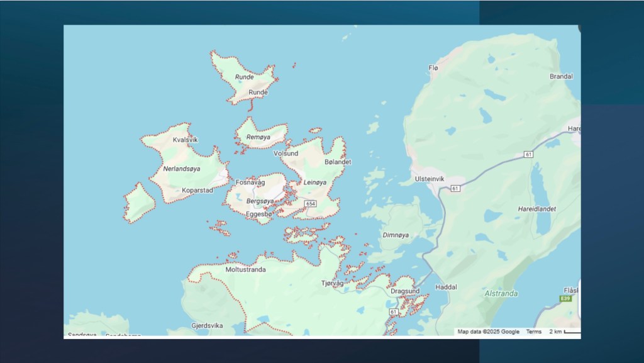Click the Kvalsvik village label
Screen dimensions: 644x363
pos(185,140)
